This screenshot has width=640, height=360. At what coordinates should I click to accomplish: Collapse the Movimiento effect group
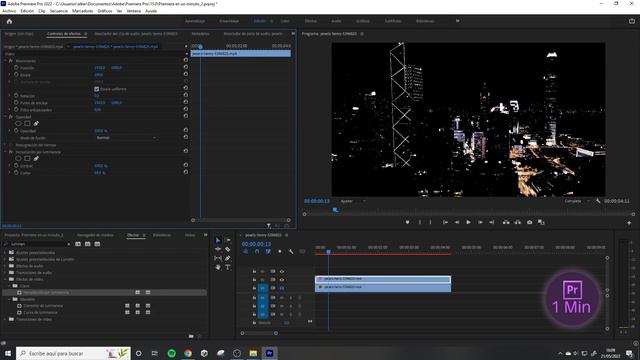pos(6,60)
